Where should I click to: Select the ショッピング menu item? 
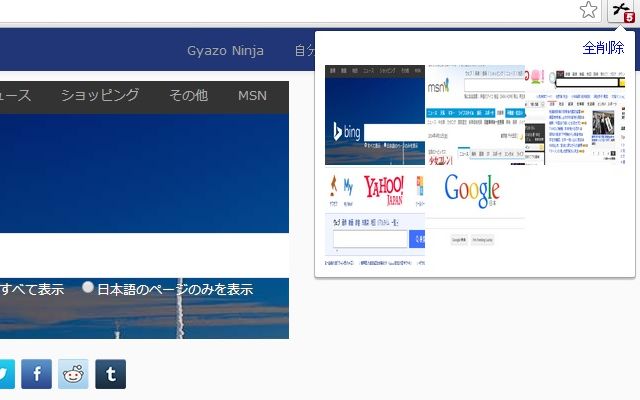[x=100, y=95]
